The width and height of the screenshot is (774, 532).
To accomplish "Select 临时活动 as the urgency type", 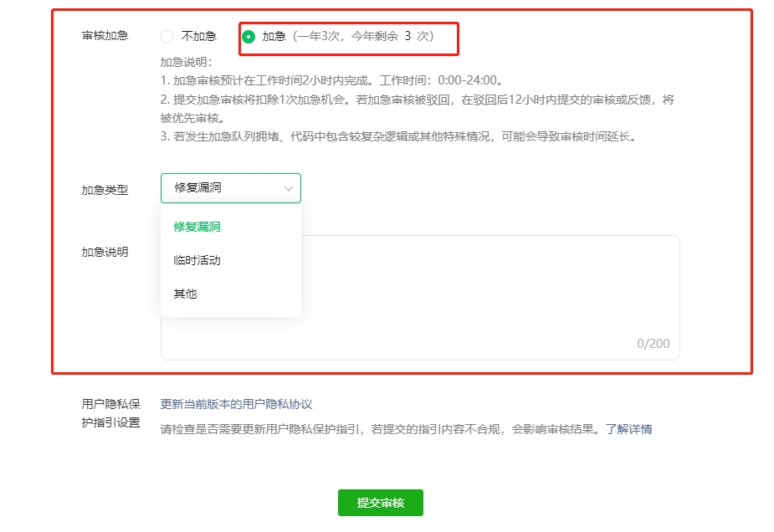I will pyautogui.click(x=196, y=260).
